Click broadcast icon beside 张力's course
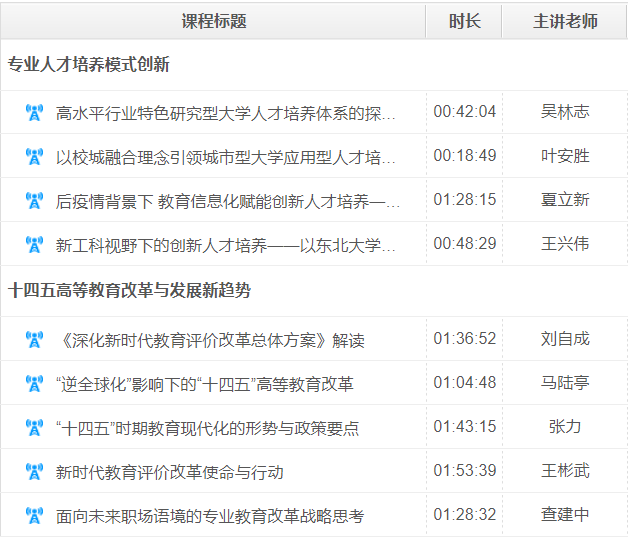The width and height of the screenshot is (628, 539). point(34,428)
